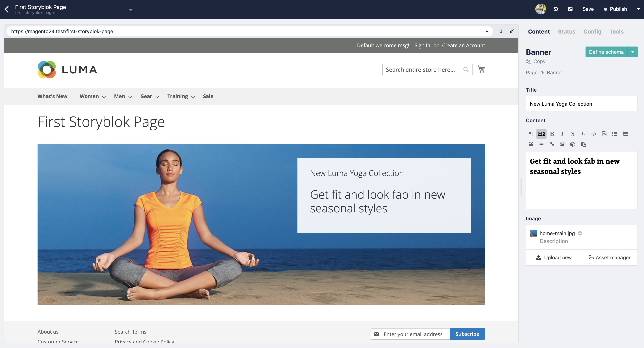Insert image into rich text content
The image size is (644, 348).
[562, 144]
